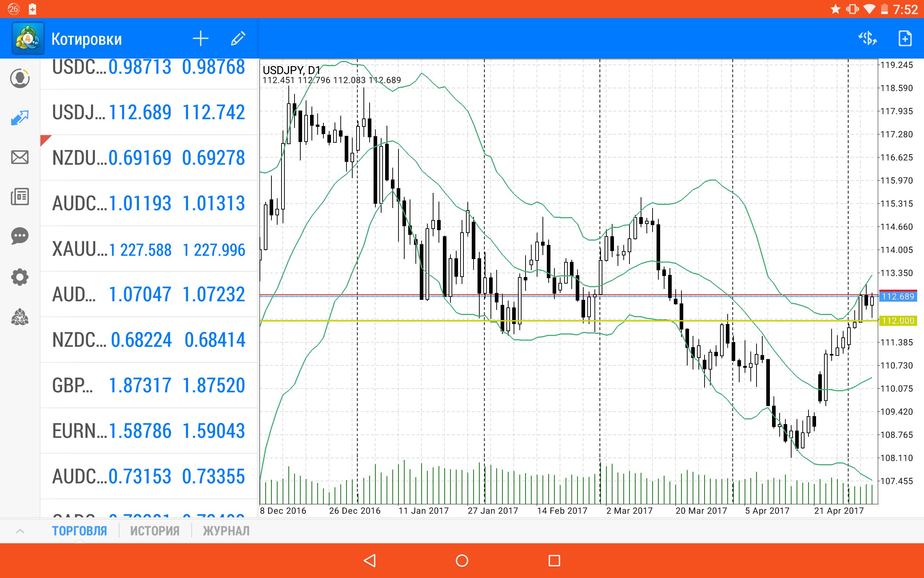Open the chat bubble sidebar icon
The height and width of the screenshot is (578, 924).
[20, 236]
